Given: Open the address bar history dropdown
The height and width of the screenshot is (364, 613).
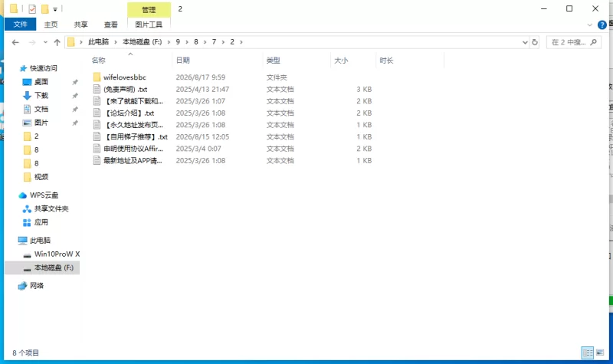Looking at the screenshot, I should pos(525,42).
